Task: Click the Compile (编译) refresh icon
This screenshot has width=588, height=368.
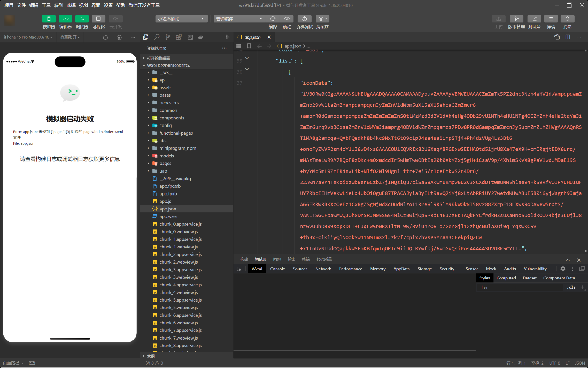Action: (x=273, y=19)
